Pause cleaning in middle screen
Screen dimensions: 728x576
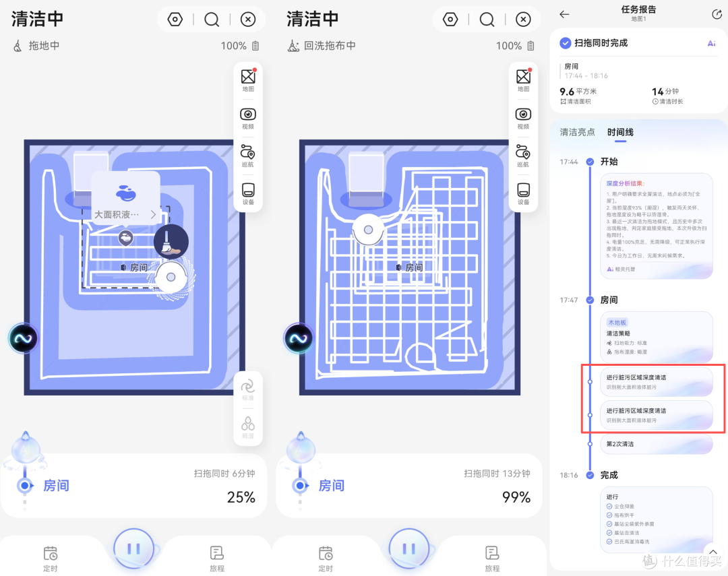[409, 548]
